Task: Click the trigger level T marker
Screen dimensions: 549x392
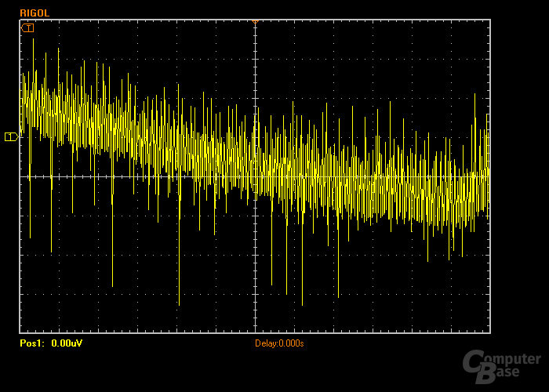Action: click(27, 28)
